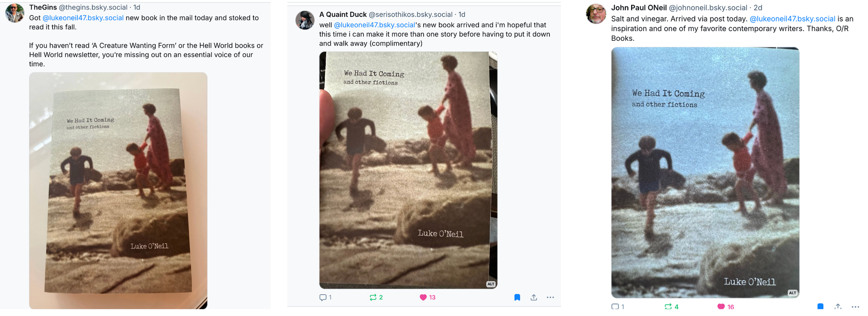Open @lukeoneil47 mention in TheGins post
This screenshot has height=316, width=868.
(83, 18)
